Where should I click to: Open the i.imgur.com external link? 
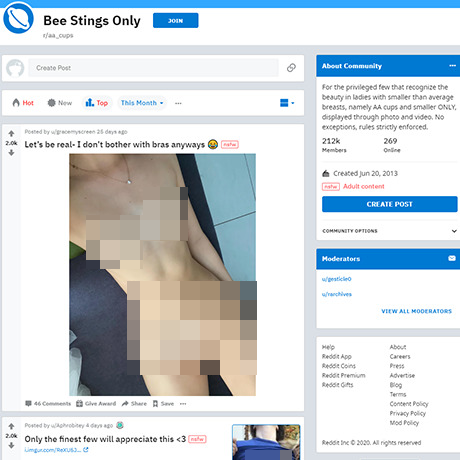56,450
